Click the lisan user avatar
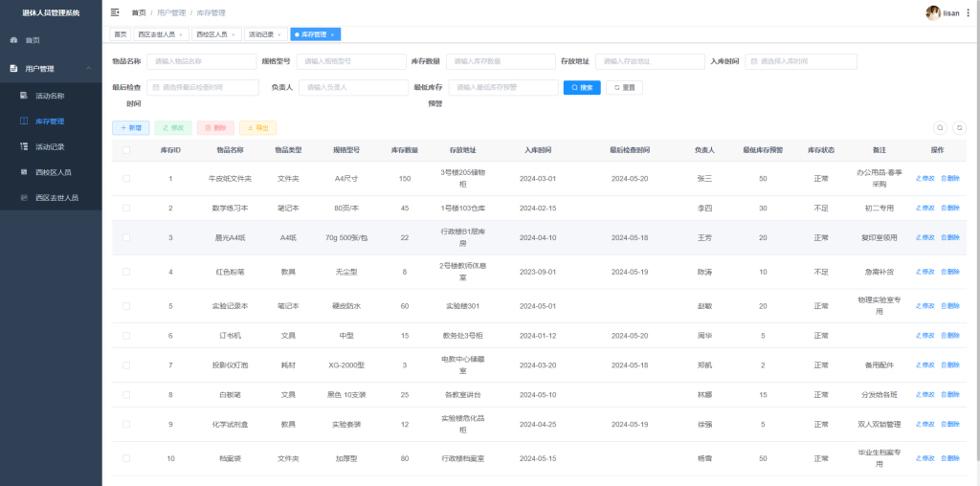980x486 pixels. (932, 12)
